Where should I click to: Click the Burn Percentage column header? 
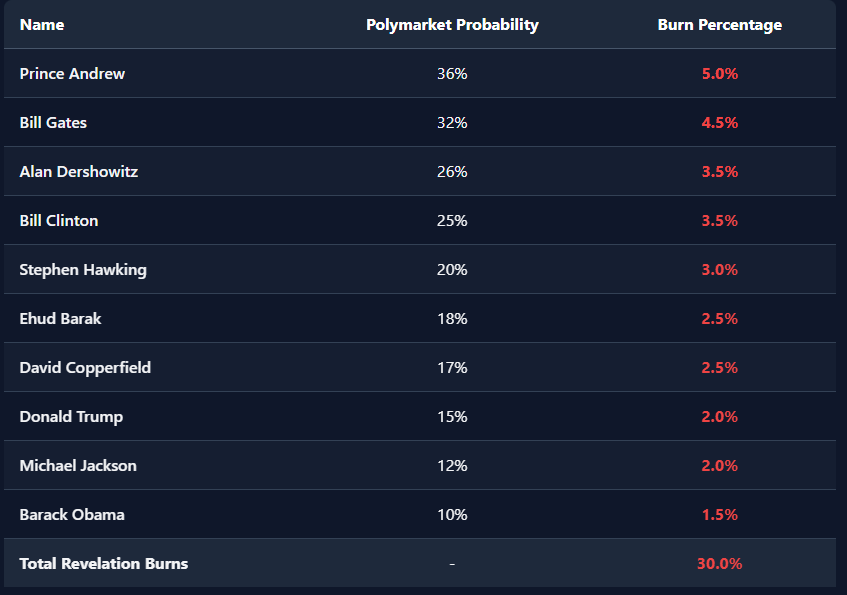click(x=720, y=25)
